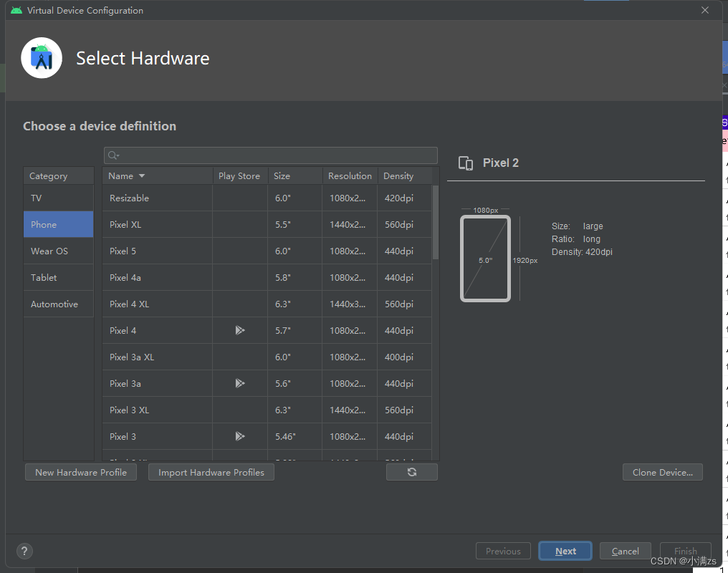Click the Android Studio logo in header
The width and height of the screenshot is (728, 573).
[x=42, y=58]
